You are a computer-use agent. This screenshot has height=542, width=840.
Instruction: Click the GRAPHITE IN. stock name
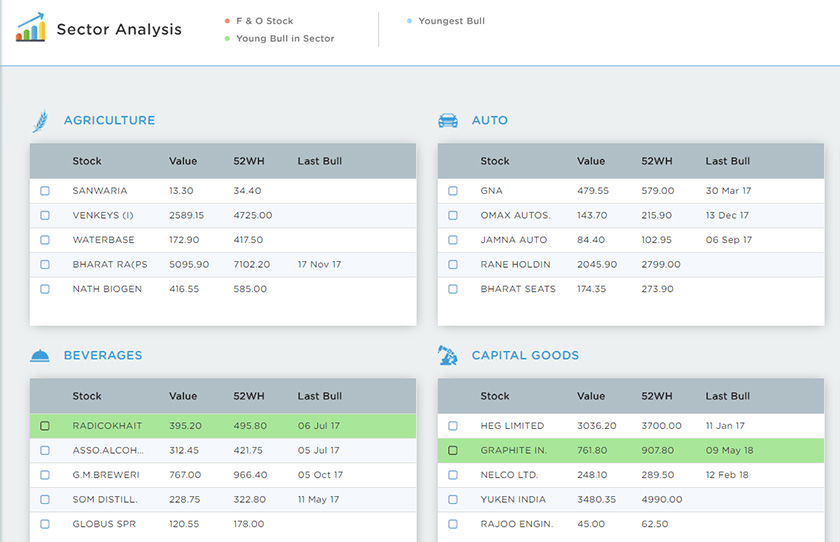514,450
